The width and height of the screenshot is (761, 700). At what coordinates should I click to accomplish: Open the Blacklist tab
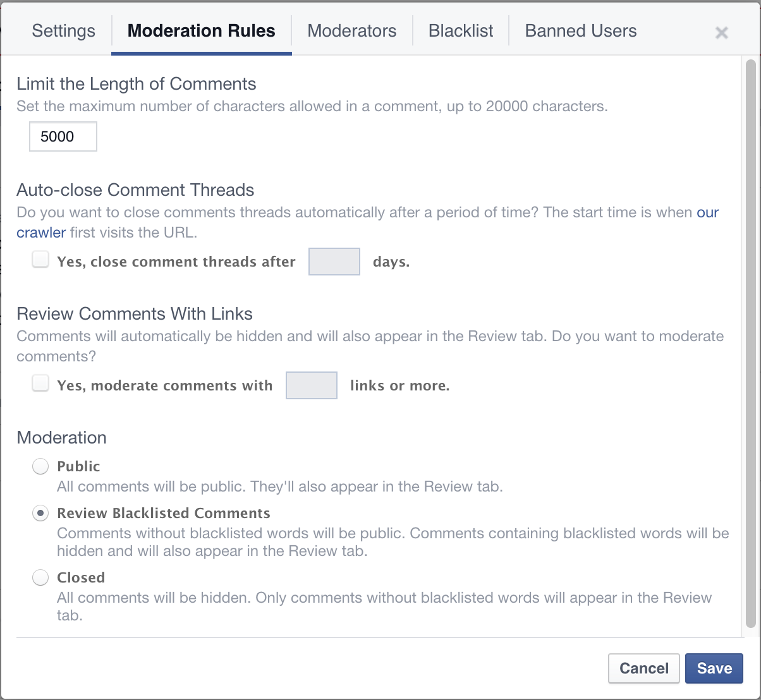pyautogui.click(x=461, y=30)
